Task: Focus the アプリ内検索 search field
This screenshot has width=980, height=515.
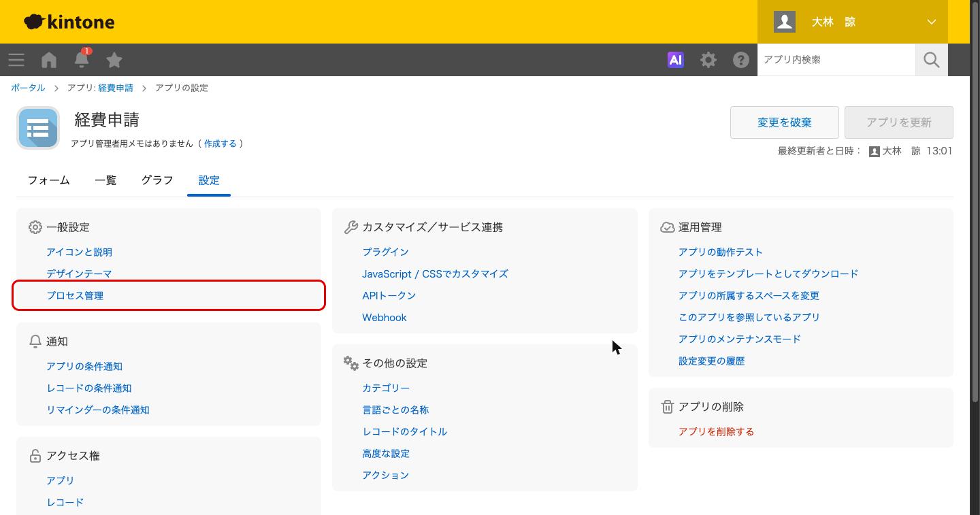Action: [836, 60]
